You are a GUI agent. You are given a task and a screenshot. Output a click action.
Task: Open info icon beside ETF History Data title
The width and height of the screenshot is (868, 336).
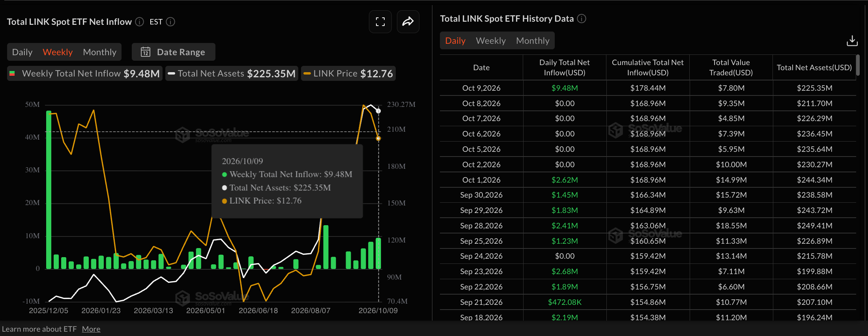(582, 19)
